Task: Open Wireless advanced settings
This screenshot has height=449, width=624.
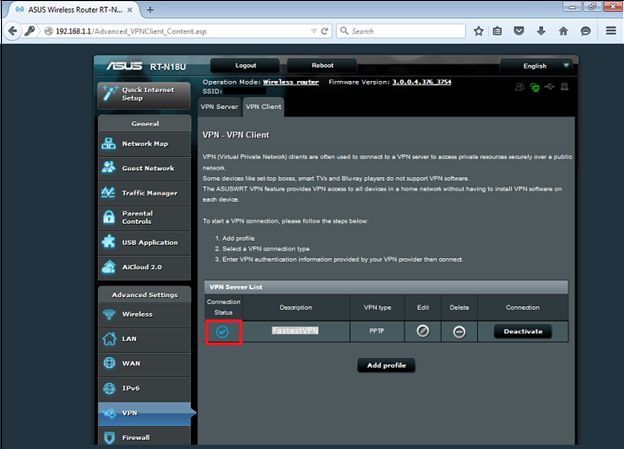Action: click(x=144, y=314)
